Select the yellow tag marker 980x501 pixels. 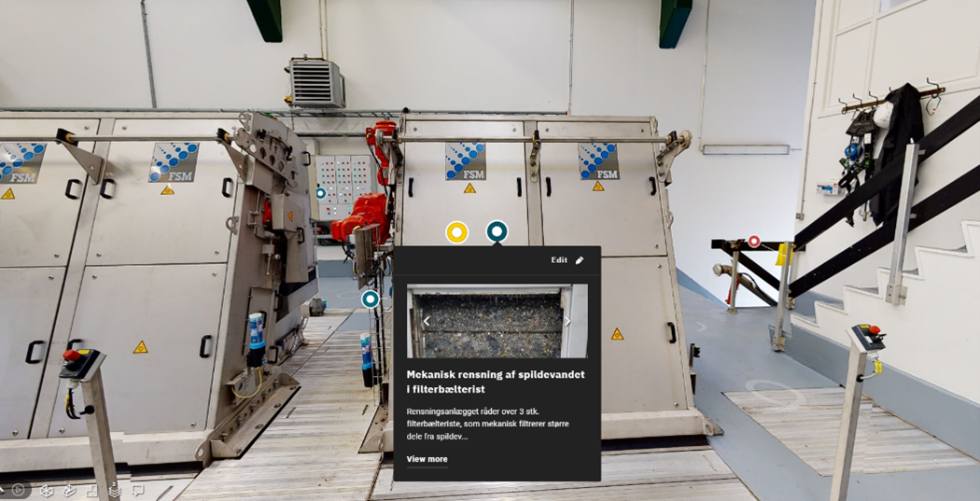[x=456, y=232]
